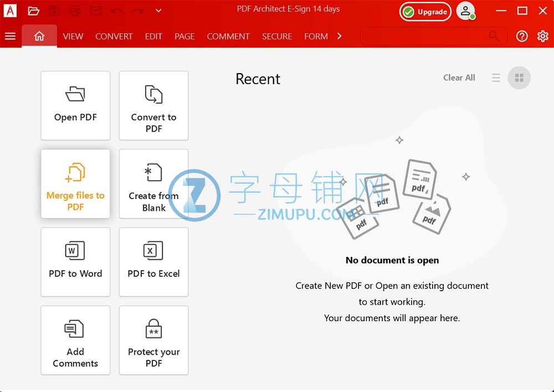Click the email envelope icon
Image resolution: width=554 pixels, height=392 pixels.
pos(95,11)
